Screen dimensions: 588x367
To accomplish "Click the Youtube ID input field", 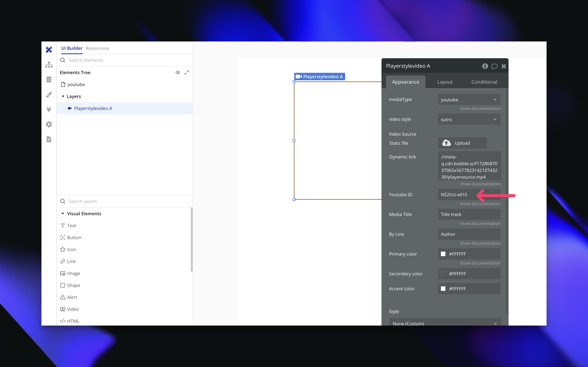I will pos(469,195).
